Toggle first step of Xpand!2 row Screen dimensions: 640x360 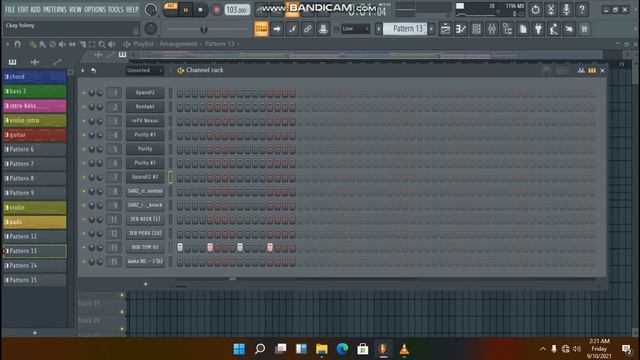coord(180,93)
